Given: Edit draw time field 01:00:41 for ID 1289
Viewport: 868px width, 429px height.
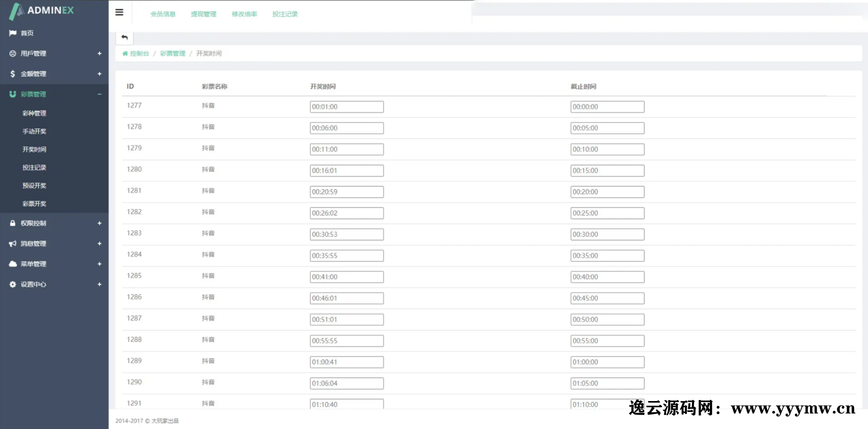Looking at the screenshot, I should [x=347, y=362].
